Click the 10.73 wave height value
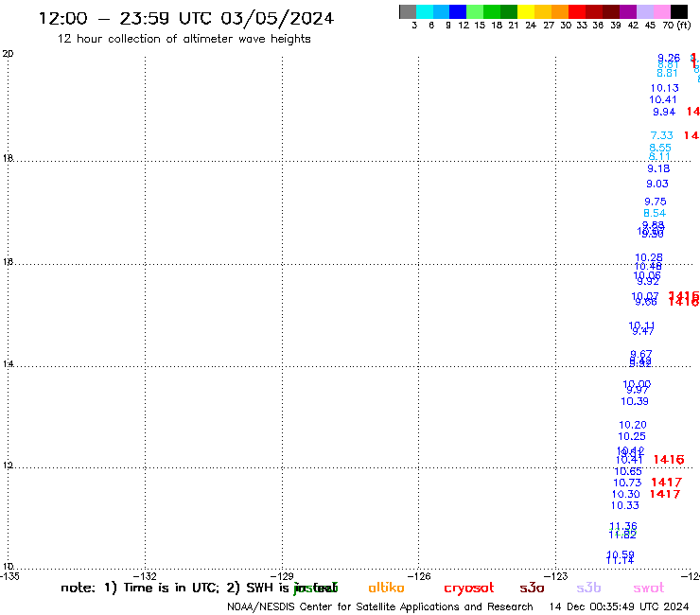The image size is (700, 615). point(627,483)
